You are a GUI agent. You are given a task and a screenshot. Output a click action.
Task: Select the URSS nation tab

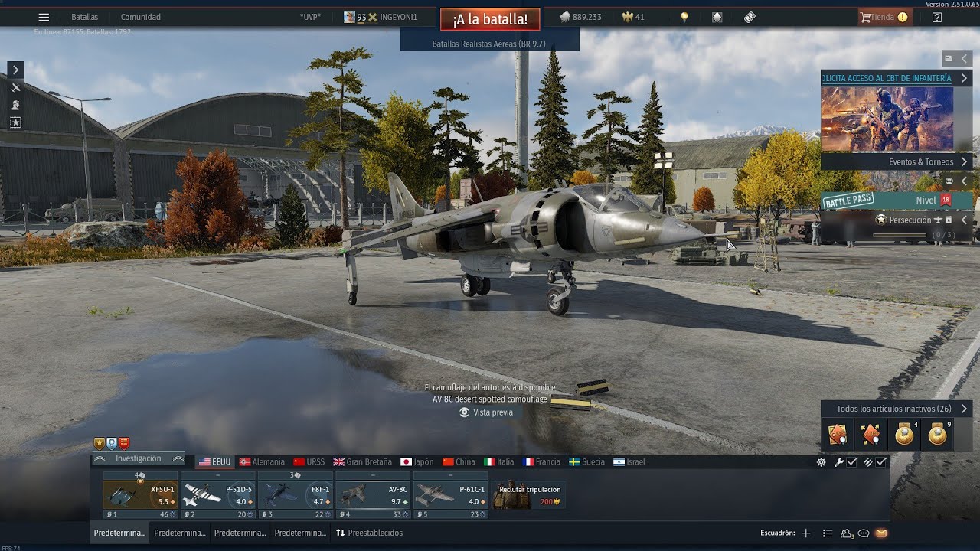click(309, 462)
